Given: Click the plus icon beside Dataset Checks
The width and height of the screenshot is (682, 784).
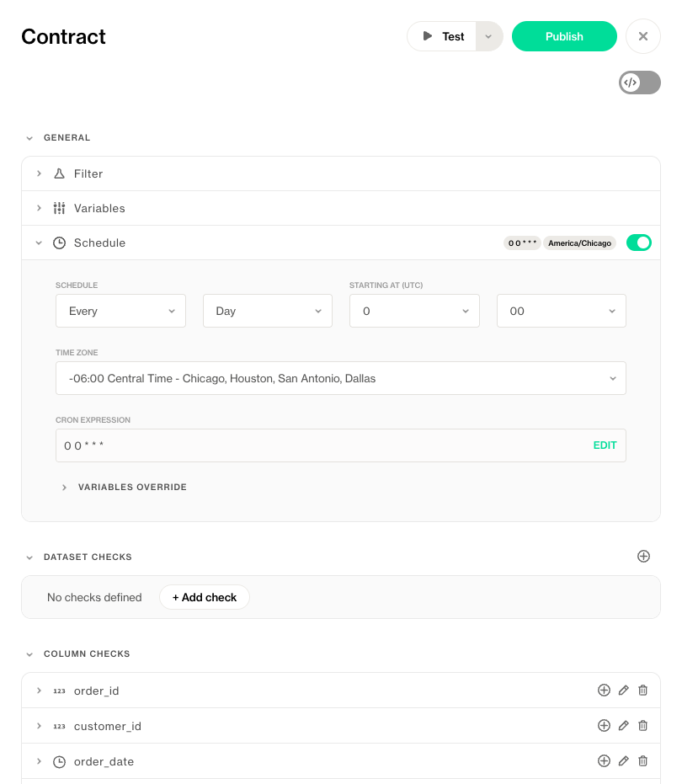Looking at the screenshot, I should click(x=643, y=557).
